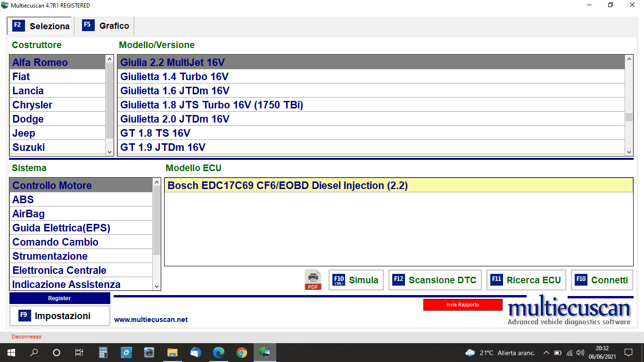Select Chrysler manufacturer
This screenshot has width=644, height=362.
(x=57, y=105)
